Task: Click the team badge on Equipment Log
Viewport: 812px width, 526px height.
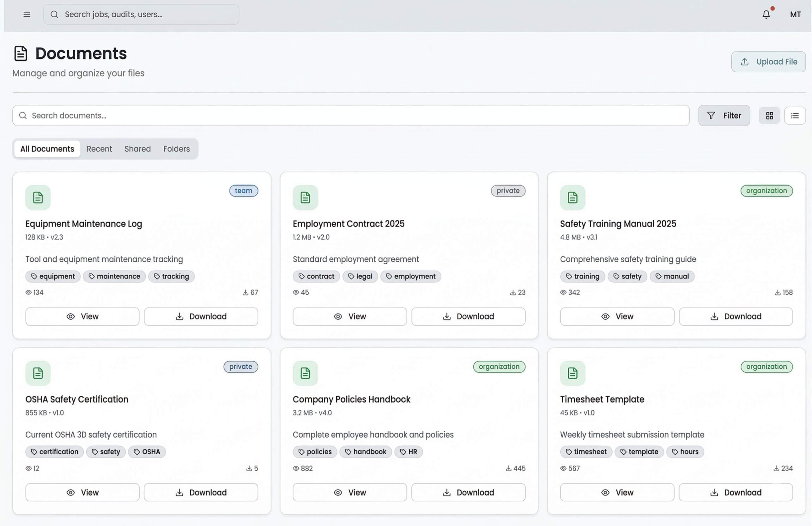Action: click(243, 191)
